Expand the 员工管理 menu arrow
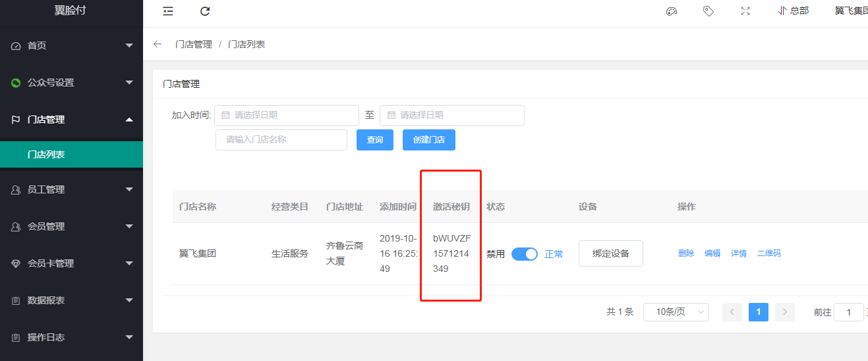 tap(129, 189)
